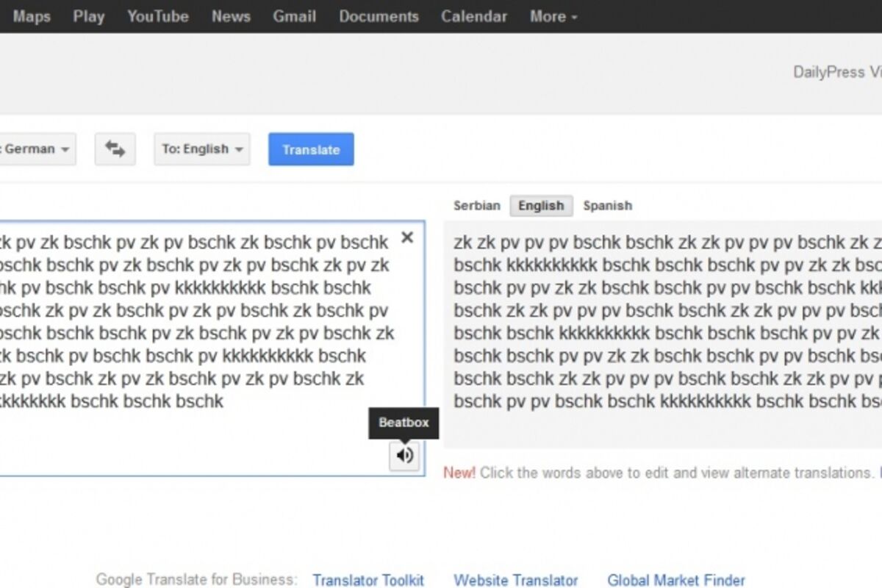Open the From German language dropdown
The image size is (882, 588).
pos(37,149)
